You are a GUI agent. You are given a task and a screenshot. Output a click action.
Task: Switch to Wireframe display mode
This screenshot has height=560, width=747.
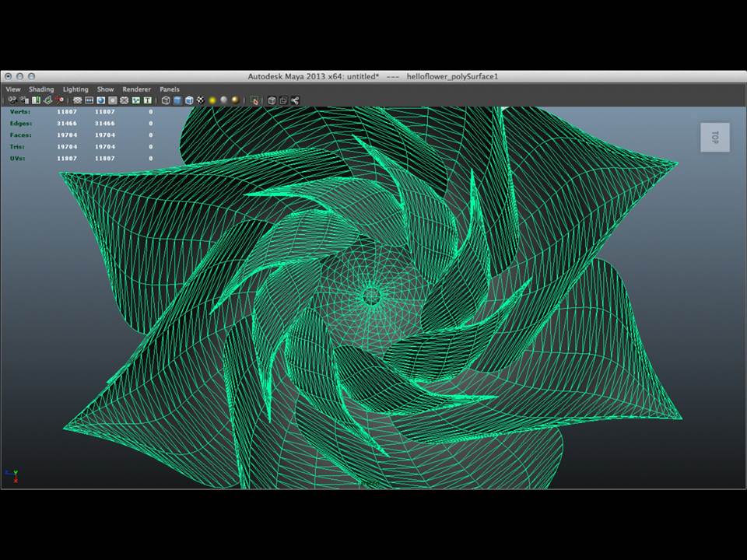point(166,100)
